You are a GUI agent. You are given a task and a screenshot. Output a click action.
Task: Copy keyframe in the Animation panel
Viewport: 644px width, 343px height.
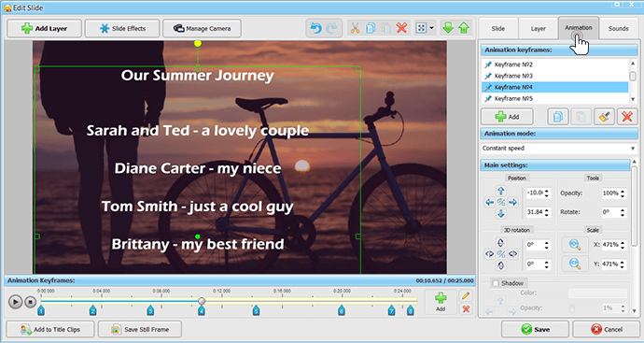558,117
